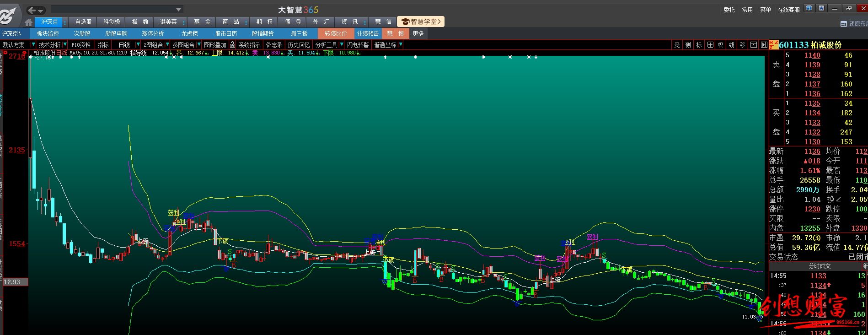The image size is (868, 335).
Task: Collapse the right quote panel icon
Action: click(x=764, y=45)
